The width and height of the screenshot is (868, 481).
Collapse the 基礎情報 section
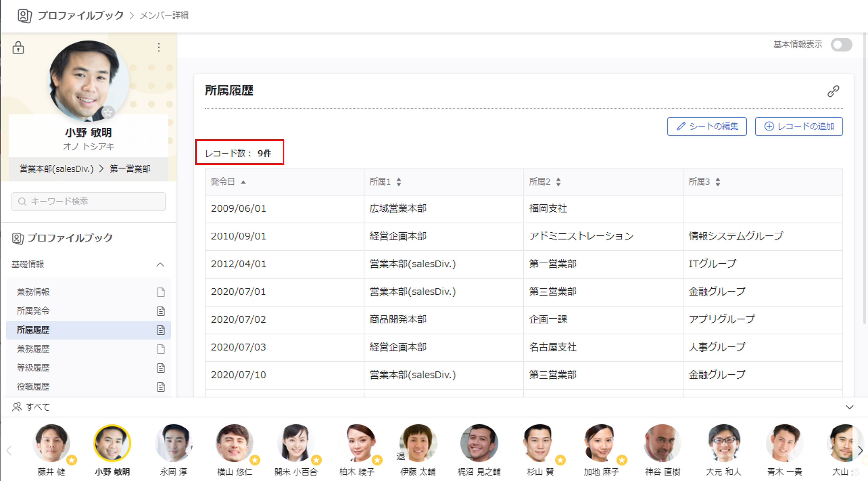pyautogui.click(x=160, y=265)
